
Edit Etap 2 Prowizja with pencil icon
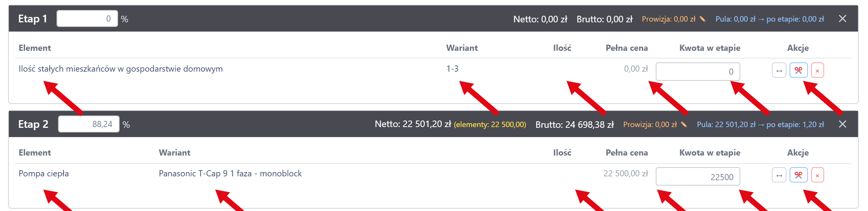tap(683, 124)
